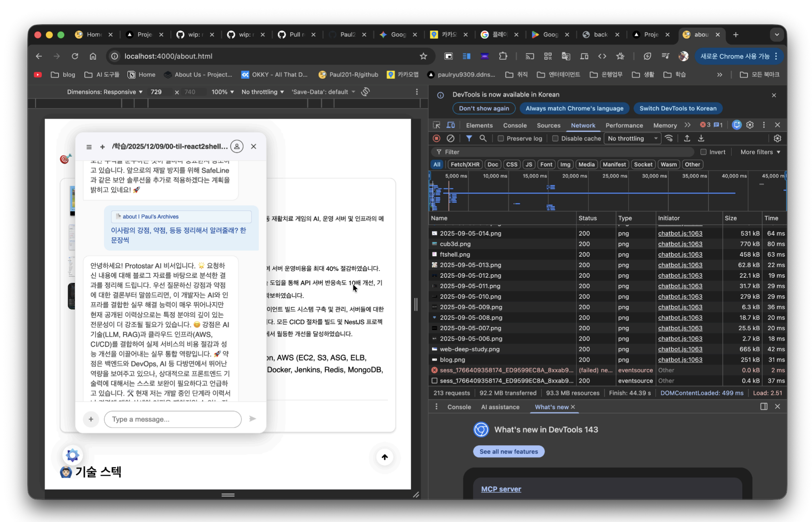Open the chat hamburger menu
812x522 pixels.
click(89, 147)
